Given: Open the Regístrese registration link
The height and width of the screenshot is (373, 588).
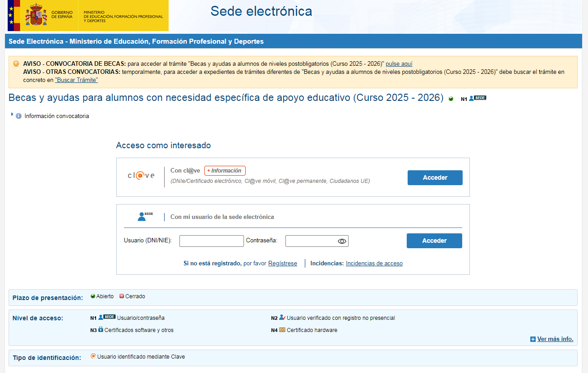Looking at the screenshot, I should [282, 264].
